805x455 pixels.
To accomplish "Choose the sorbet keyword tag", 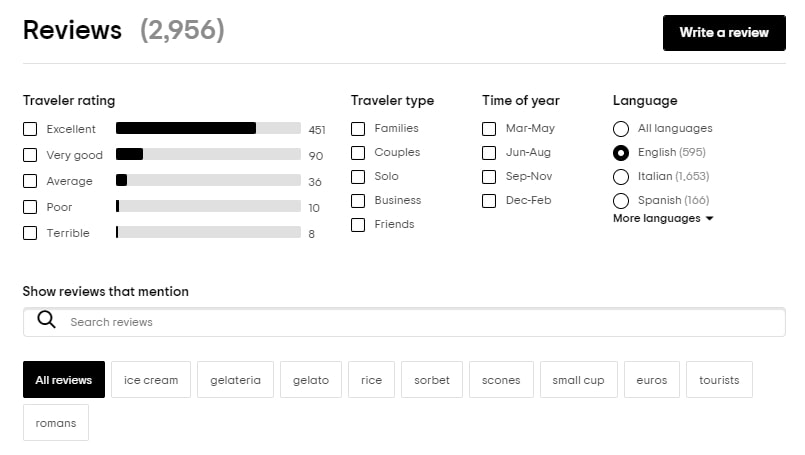I will pos(432,380).
